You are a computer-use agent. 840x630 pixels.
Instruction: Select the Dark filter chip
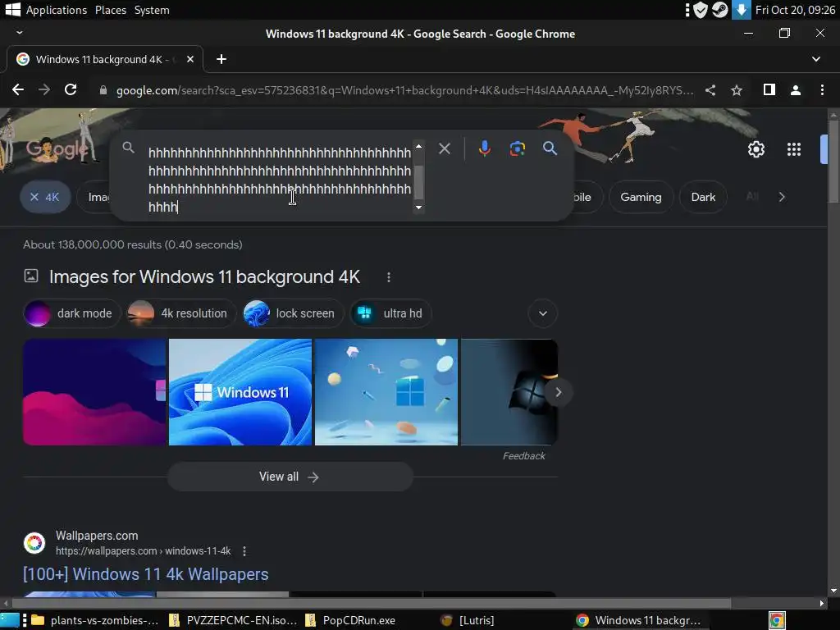pyautogui.click(x=703, y=197)
